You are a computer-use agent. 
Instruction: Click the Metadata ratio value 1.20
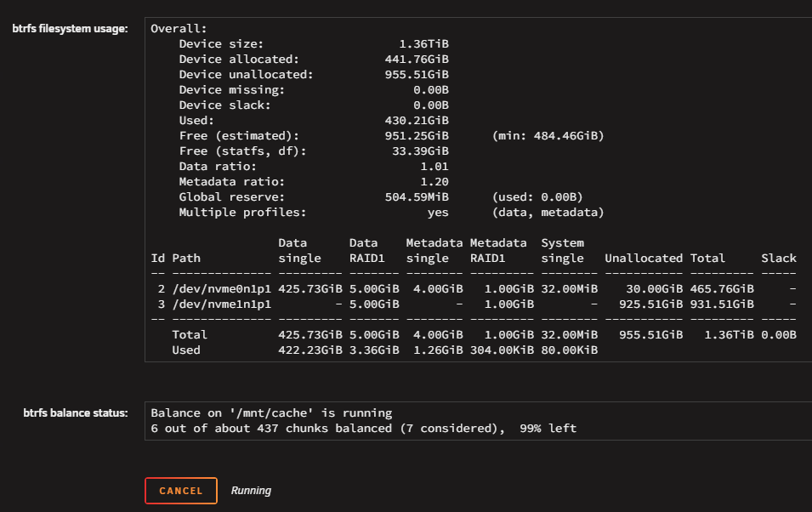[x=434, y=182]
